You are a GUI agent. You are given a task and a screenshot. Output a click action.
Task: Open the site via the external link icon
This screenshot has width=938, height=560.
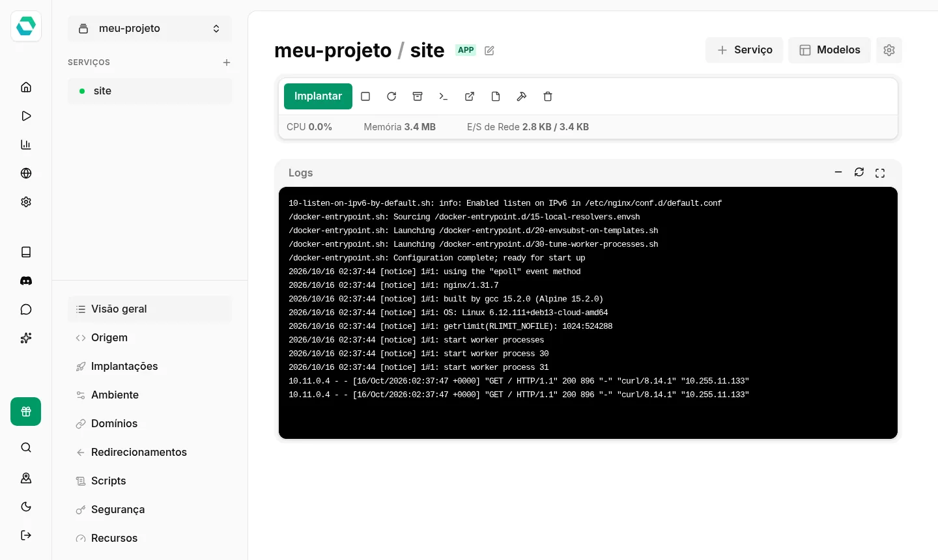click(x=470, y=96)
